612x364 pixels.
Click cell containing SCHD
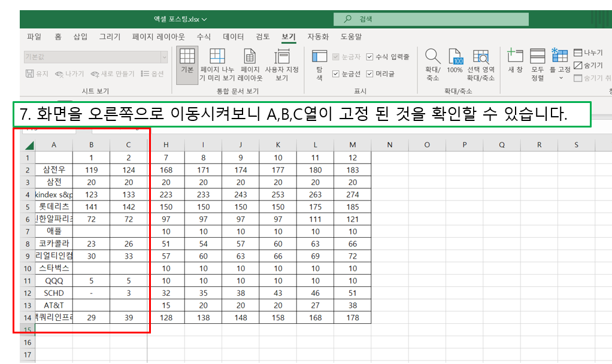coord(54,293)
